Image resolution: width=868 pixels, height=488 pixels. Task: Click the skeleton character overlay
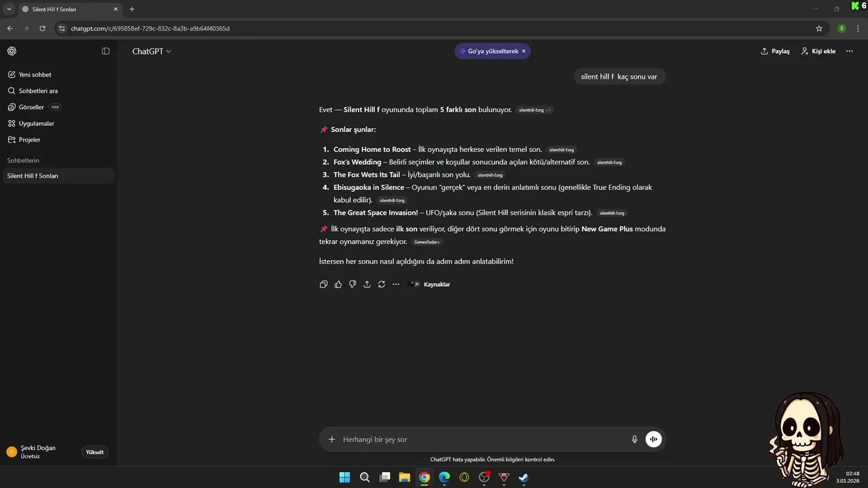tap(808, 439)
